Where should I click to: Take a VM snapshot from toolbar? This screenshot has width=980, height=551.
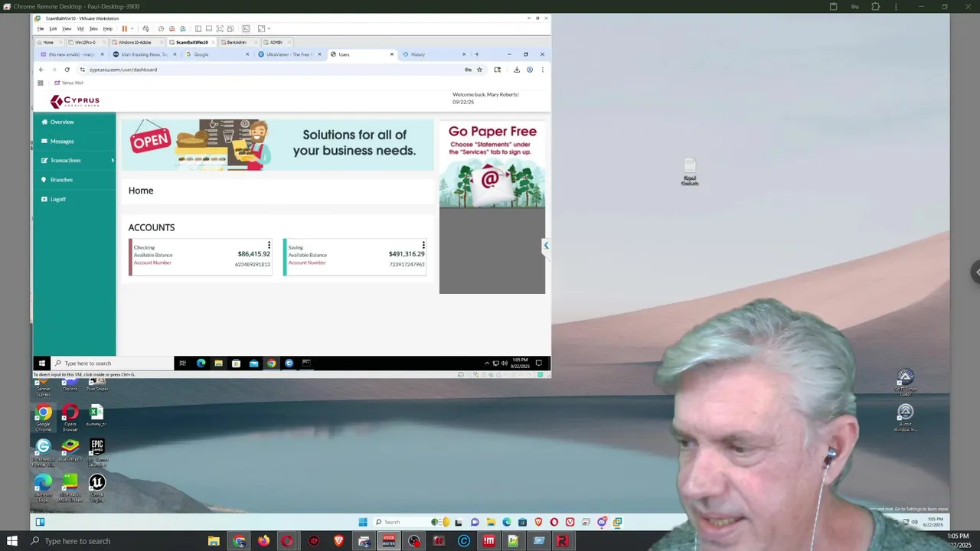pos(161,29)
